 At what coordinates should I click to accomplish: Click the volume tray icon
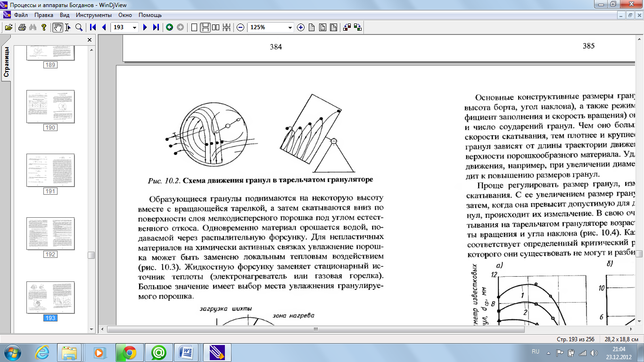pos(594,353)
